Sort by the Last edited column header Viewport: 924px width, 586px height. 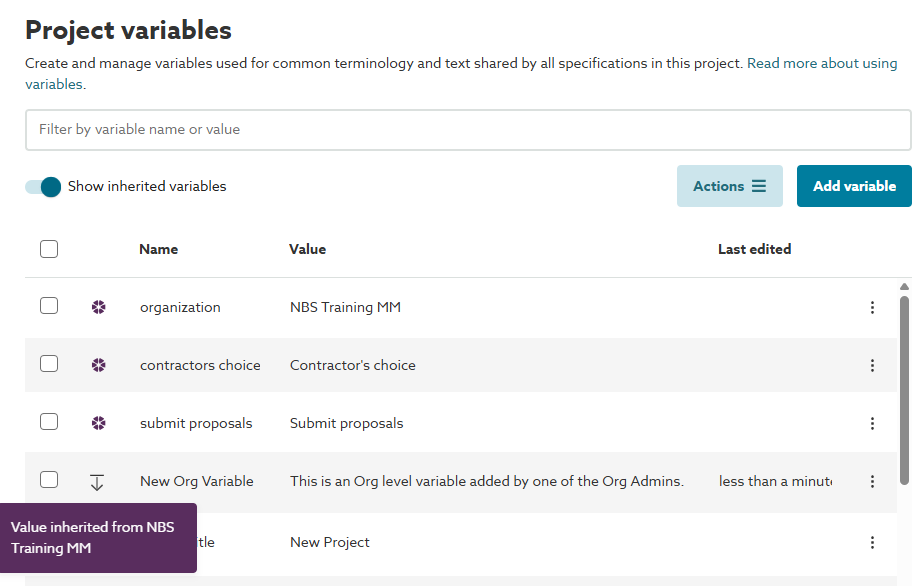coord(754,249)
